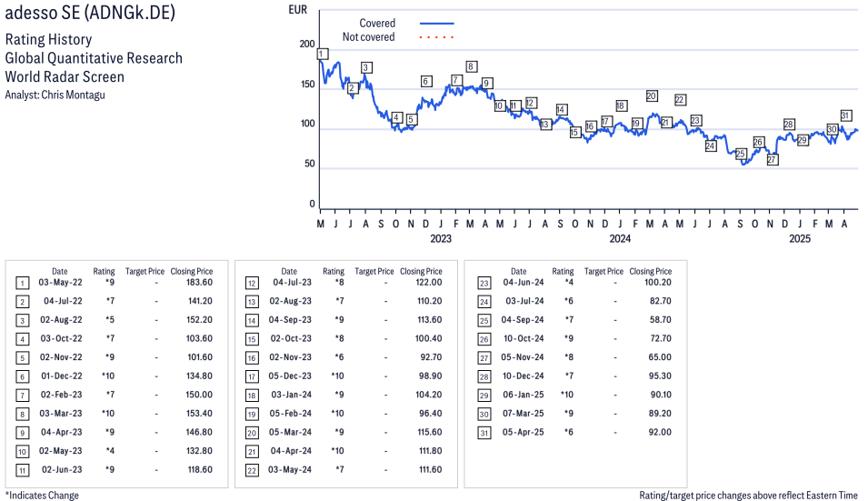Click chart marker 1 at the price peak
The width and height of the screenshot is (868, 501).
point(323,54)
